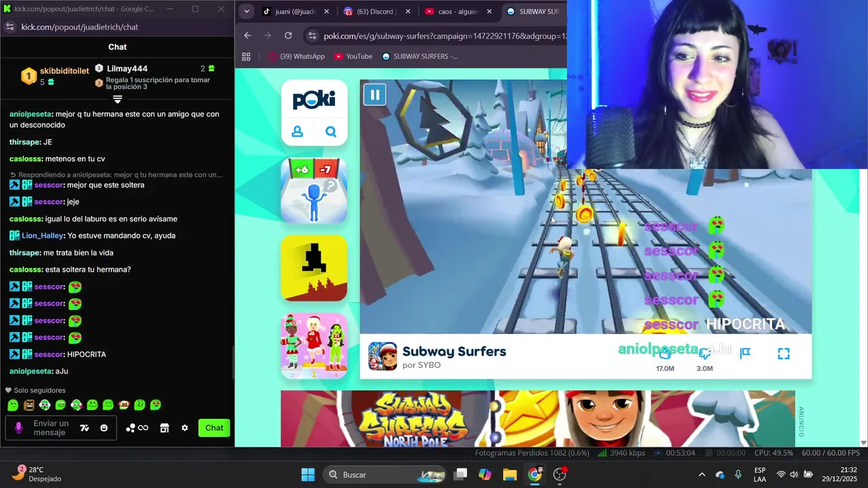Open Poki user profile icon
The height and width of the screenshot is (488, 868).
coord(297,131)
